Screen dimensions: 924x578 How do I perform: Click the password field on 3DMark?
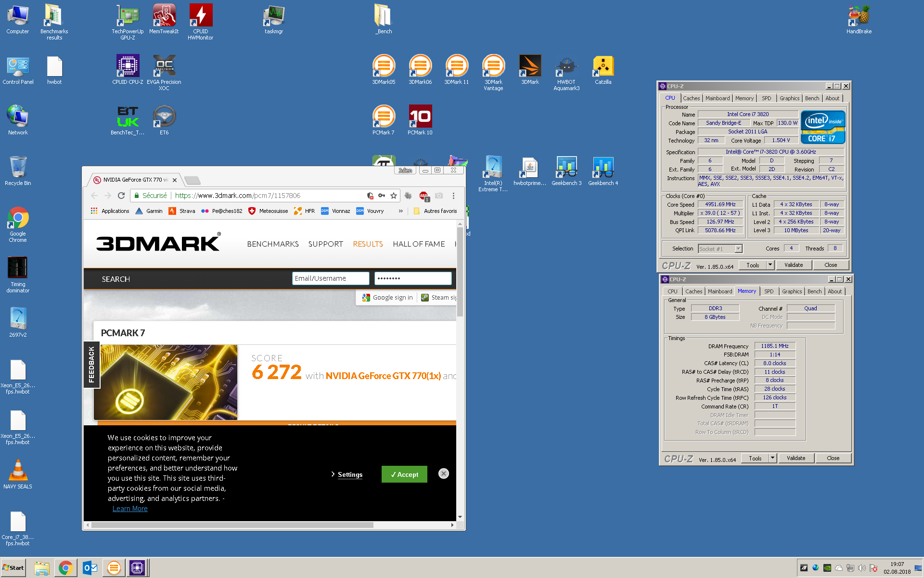tap(413, 278)
